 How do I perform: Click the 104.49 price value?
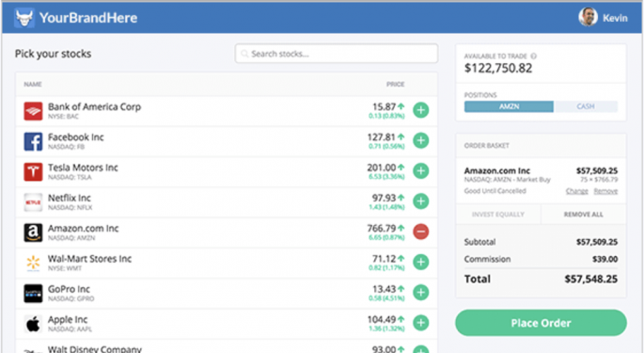point(382,320)
